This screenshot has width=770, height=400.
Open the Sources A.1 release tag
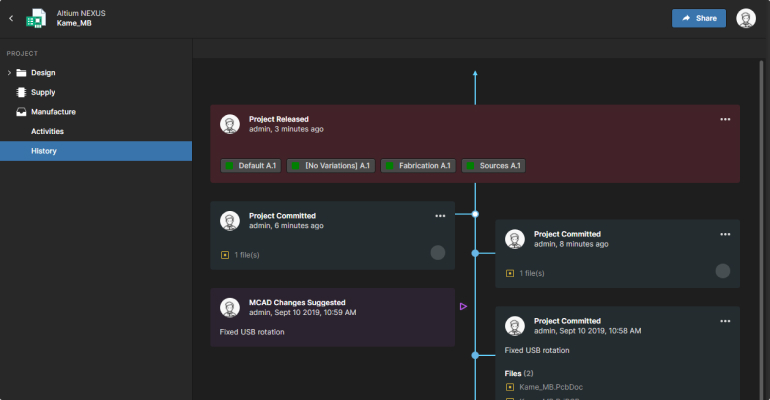click(x=494, y=166)
